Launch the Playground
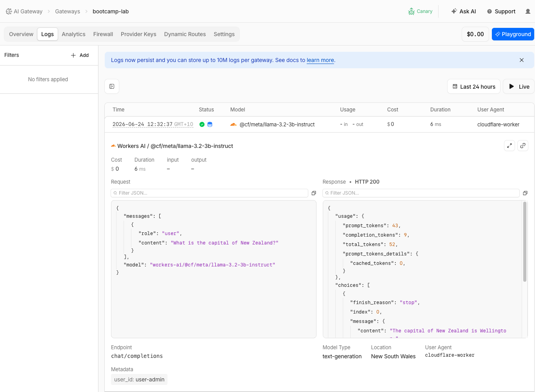535x392 pixels. 513,34
